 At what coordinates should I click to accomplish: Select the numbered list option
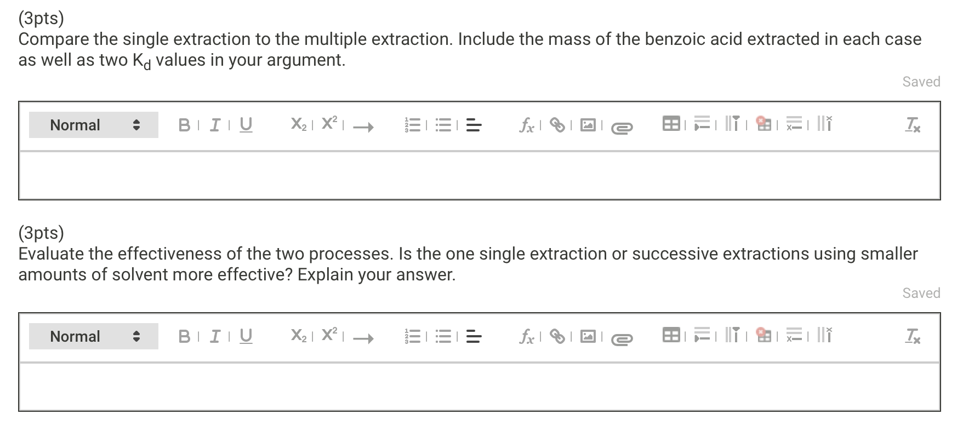coord(413,125)
